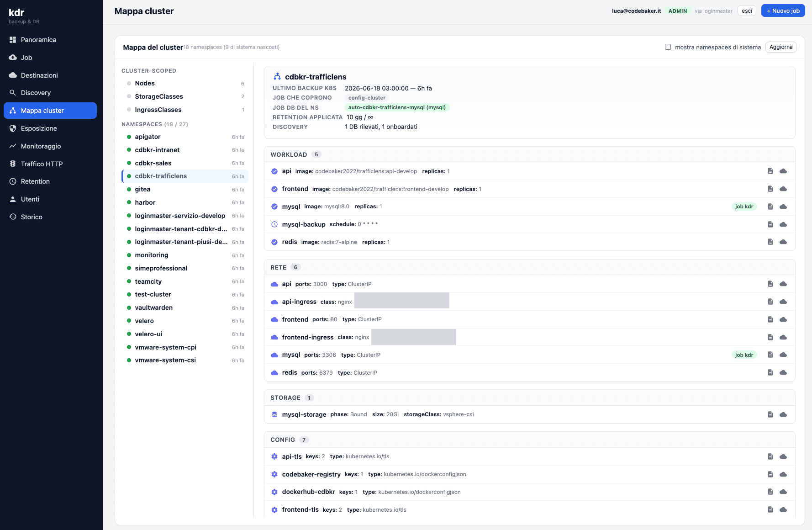Click cloud icon for frontend-tls config

tap(783, 509)
